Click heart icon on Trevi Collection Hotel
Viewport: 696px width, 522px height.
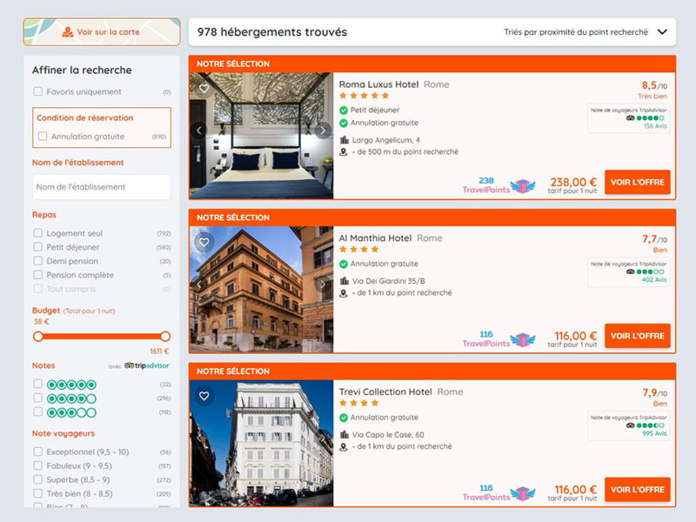[204, 396]
